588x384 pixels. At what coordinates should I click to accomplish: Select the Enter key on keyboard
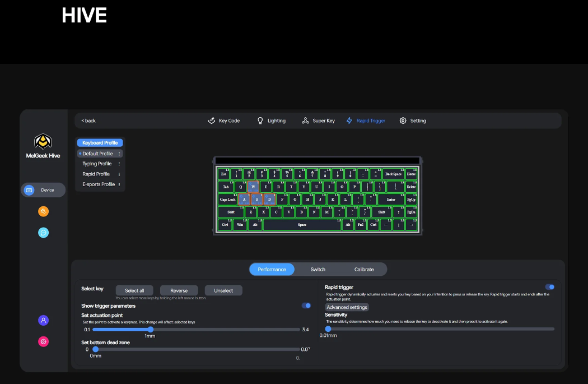click(391, 200)
